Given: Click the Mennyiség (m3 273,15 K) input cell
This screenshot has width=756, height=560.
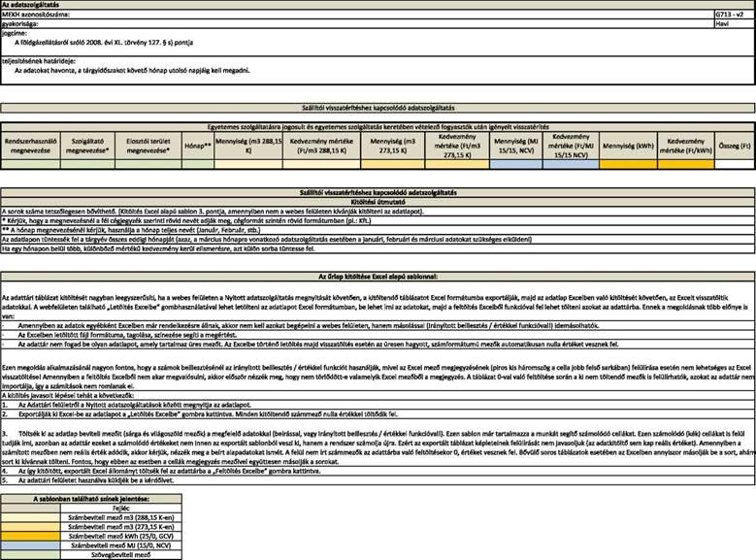Looking at the screenshot, I should pos(393,164).
